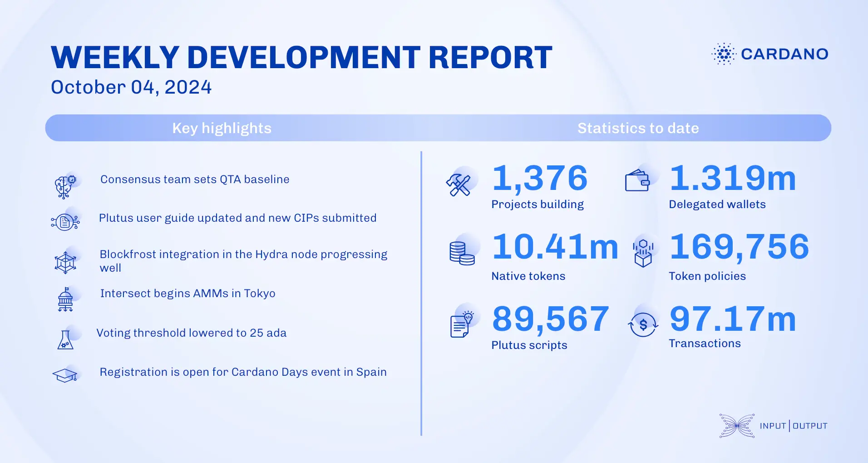Select the document with lightbulb Plutus scripts icon
The height and width of the screenshot is (463, 868).
460,325
